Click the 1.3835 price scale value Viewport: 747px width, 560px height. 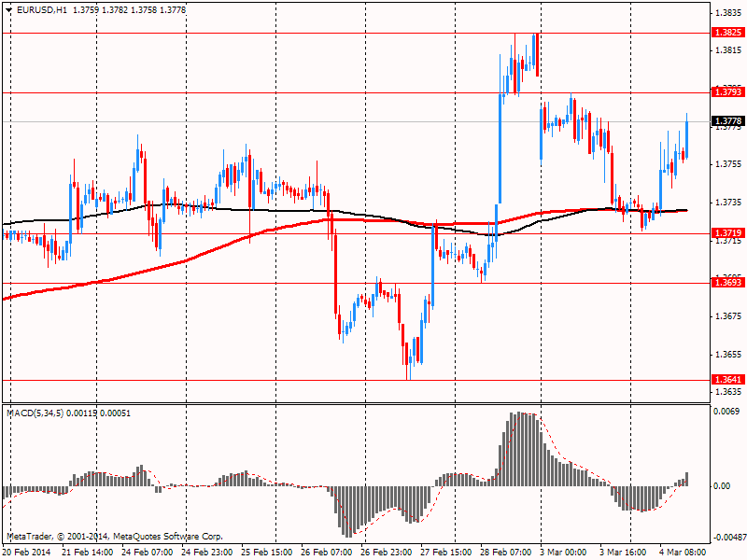pyautogui.click(x=729, y=12)
